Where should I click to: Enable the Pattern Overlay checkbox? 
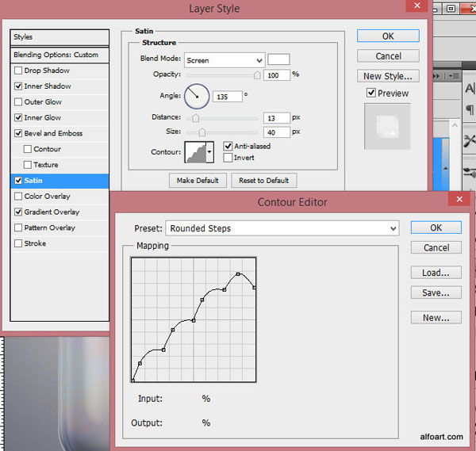[x=18, y=227]
